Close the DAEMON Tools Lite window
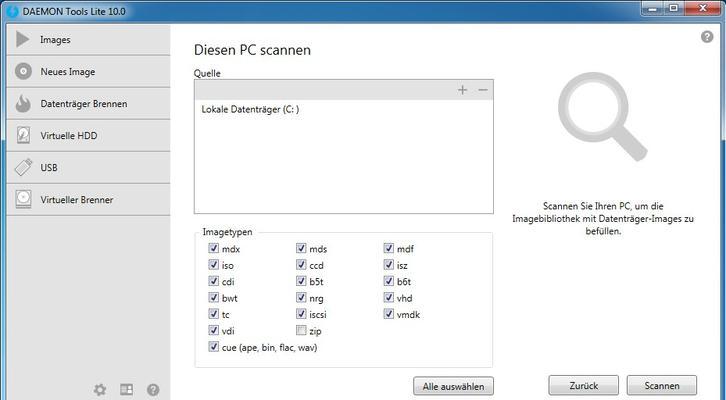 [x=703, y=8]
